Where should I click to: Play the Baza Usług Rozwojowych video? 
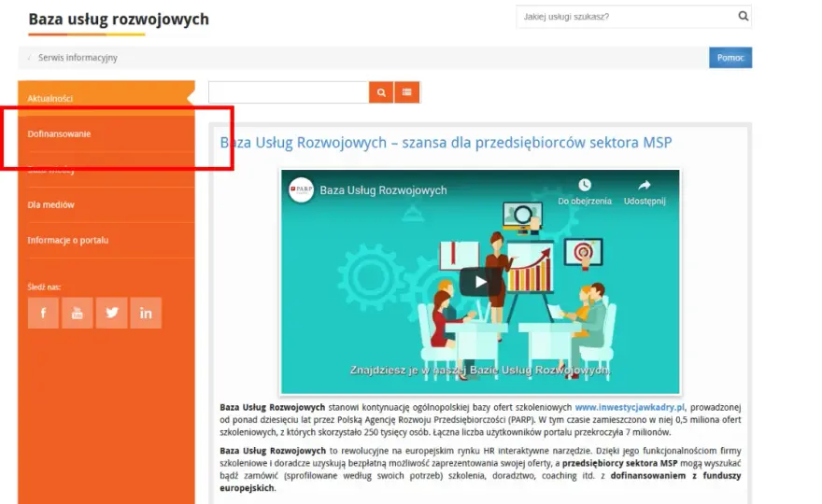point(480,282)
